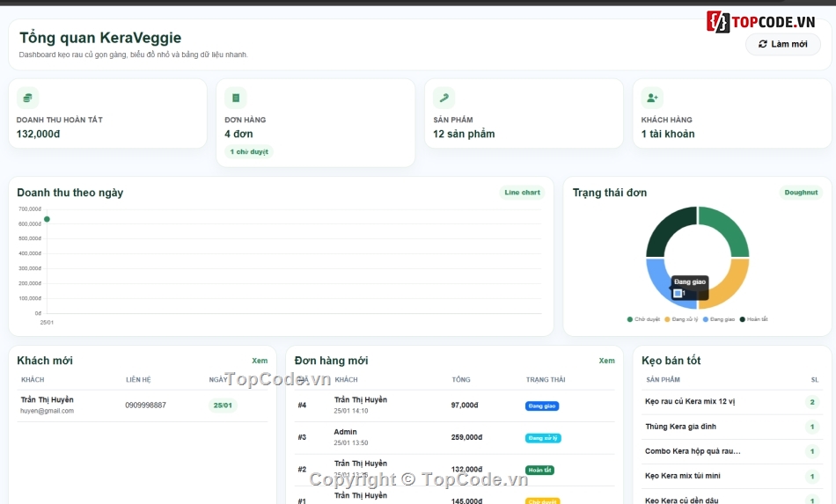Click Admin customer in order #3

346,432
